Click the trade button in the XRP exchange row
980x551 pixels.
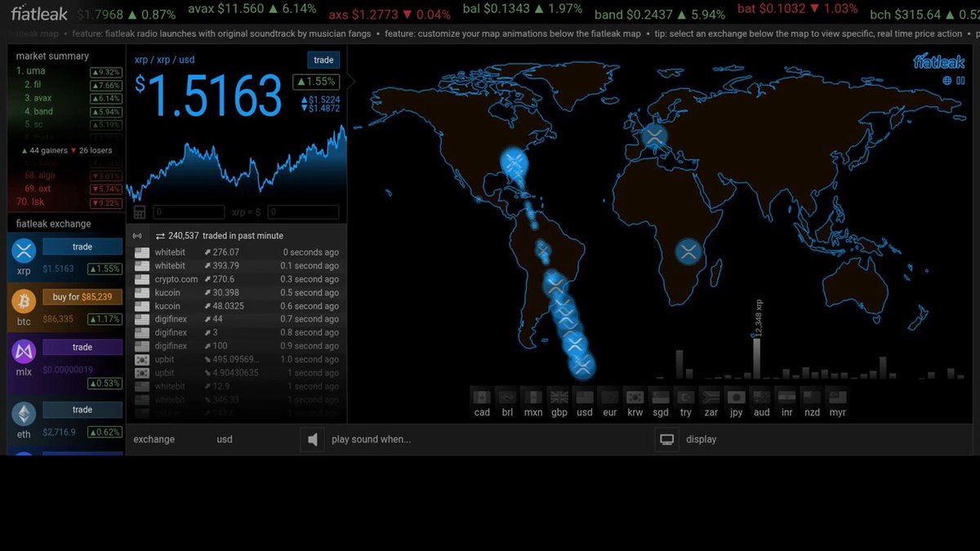click(82, 247)
